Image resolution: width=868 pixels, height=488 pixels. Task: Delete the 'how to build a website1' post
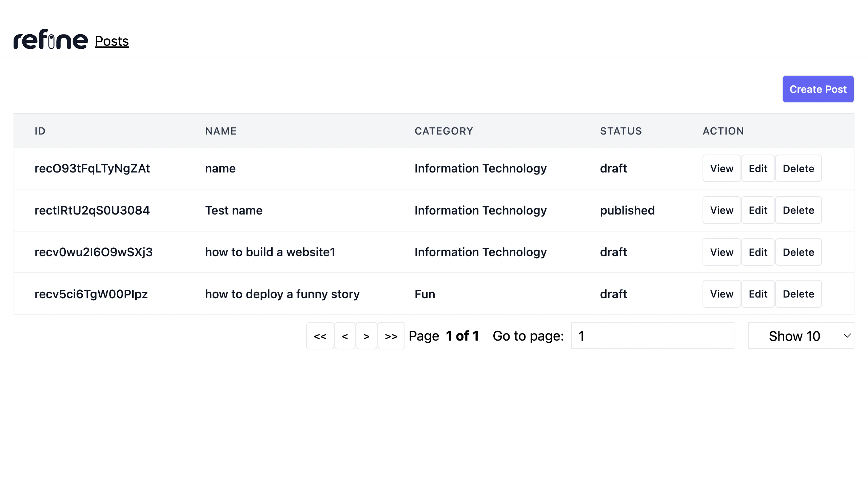[x=798, y=252]
